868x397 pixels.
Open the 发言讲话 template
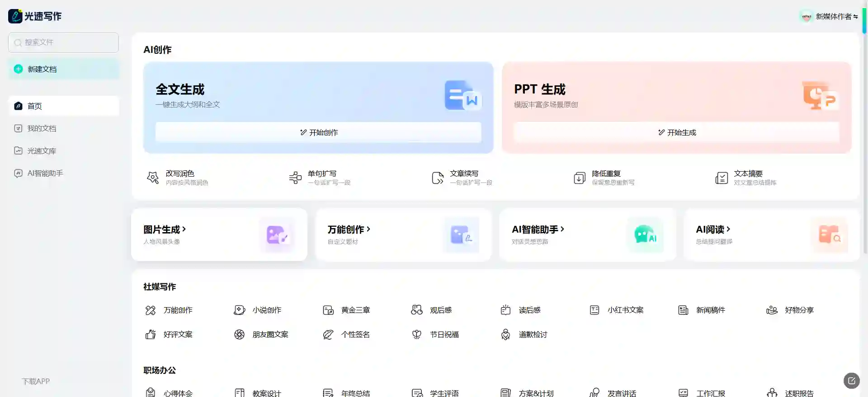[612, 392]
